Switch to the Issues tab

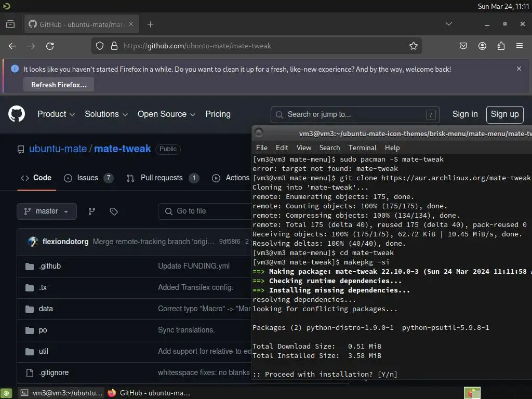pos(88,178)
